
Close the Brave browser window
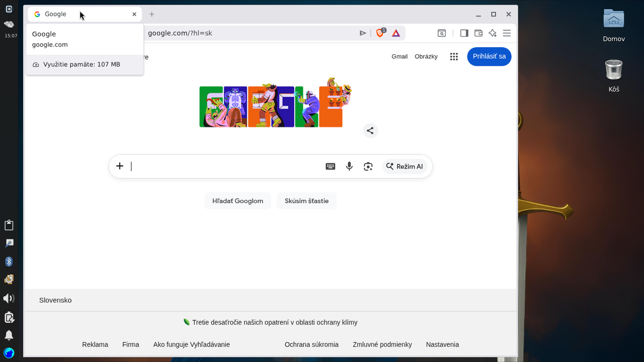point(509,14)
